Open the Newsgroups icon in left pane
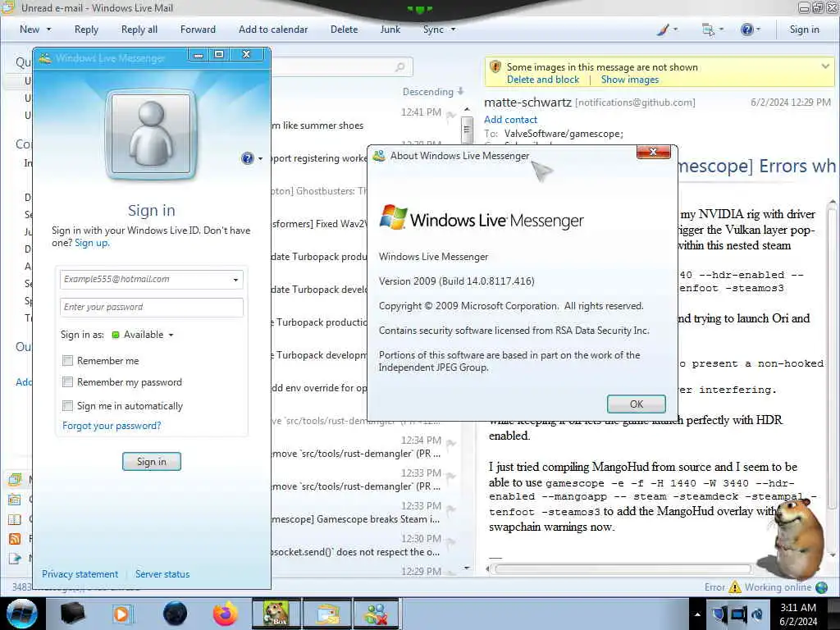840x630 pixels. (15, 558)
